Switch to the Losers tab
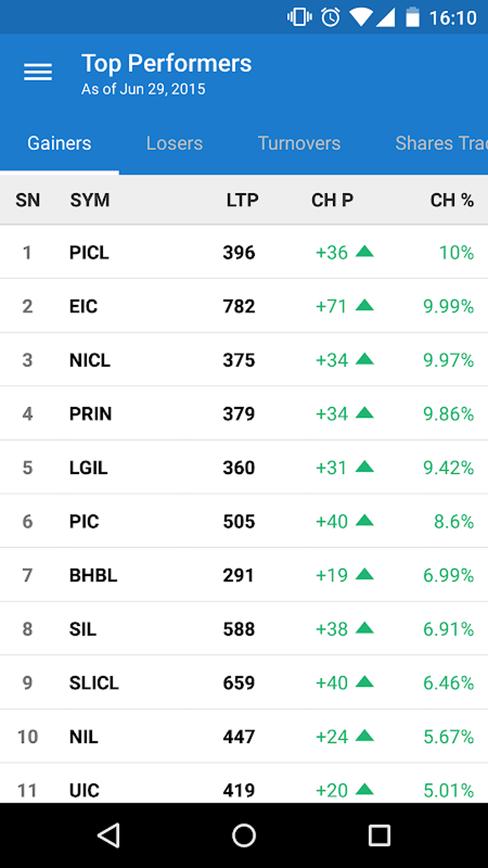 click(x=175, y=143)
